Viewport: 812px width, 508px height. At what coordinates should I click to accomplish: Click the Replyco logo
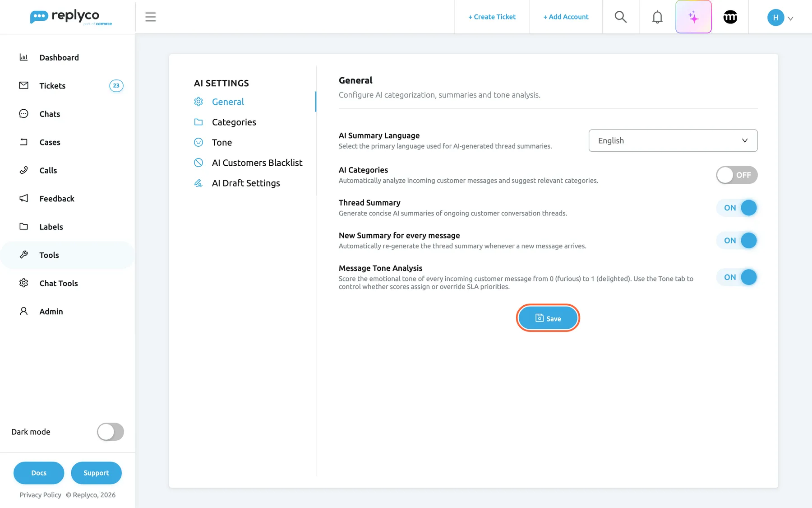pos(71,17)
